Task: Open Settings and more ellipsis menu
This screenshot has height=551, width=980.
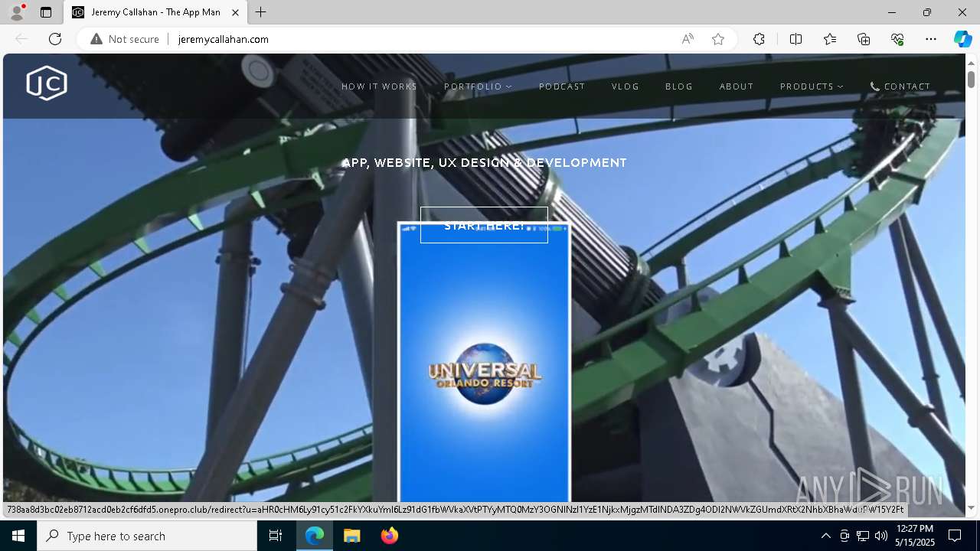Action: 931,39
